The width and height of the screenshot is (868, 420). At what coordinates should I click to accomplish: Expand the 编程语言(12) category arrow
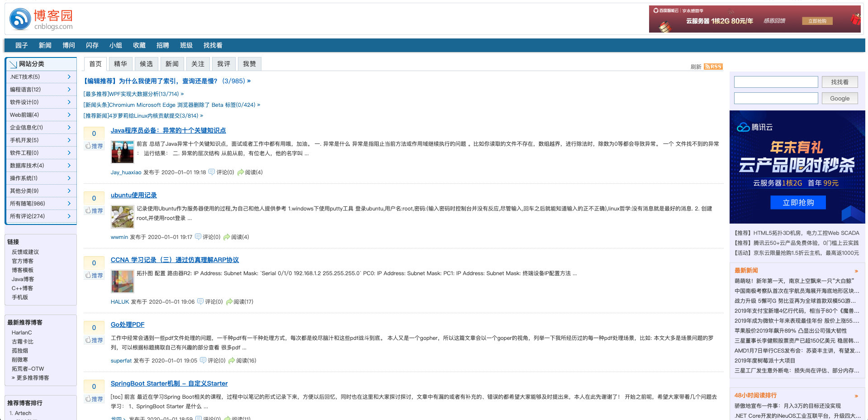click(x=69, y=90)
